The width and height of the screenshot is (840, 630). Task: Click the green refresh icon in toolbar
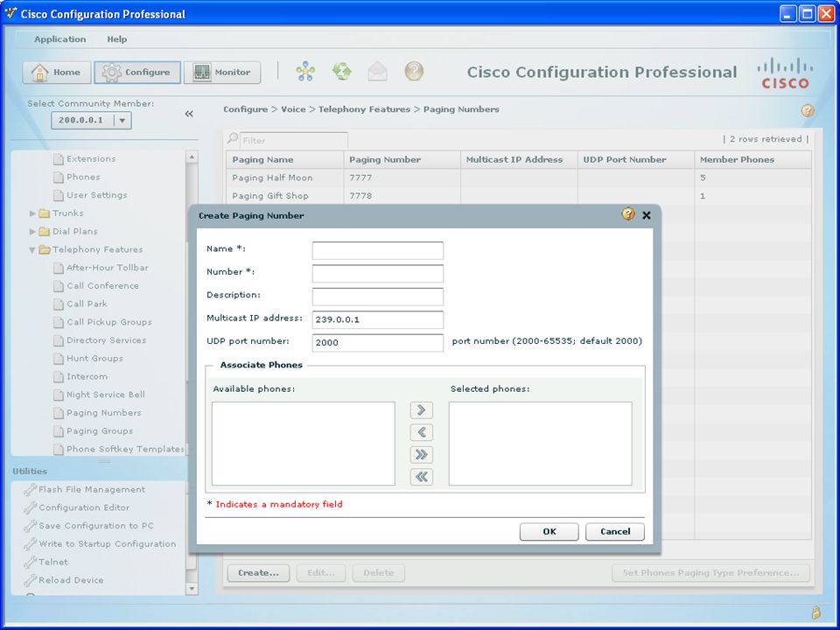tap(342, 71)
